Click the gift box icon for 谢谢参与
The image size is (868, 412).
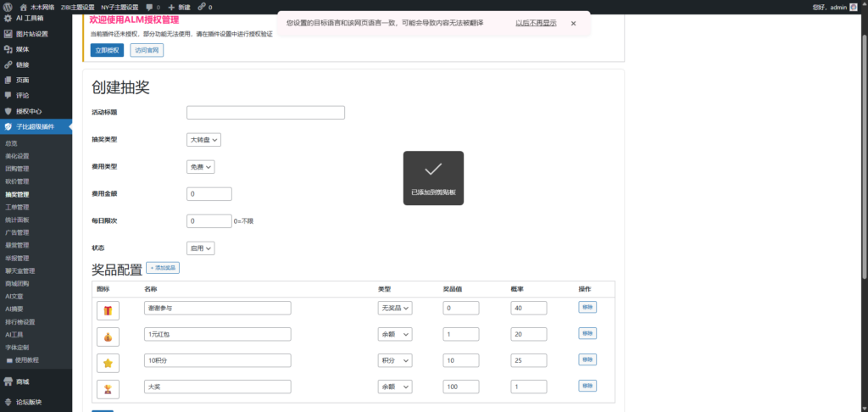pyautogui.click(x=108, y=311)
